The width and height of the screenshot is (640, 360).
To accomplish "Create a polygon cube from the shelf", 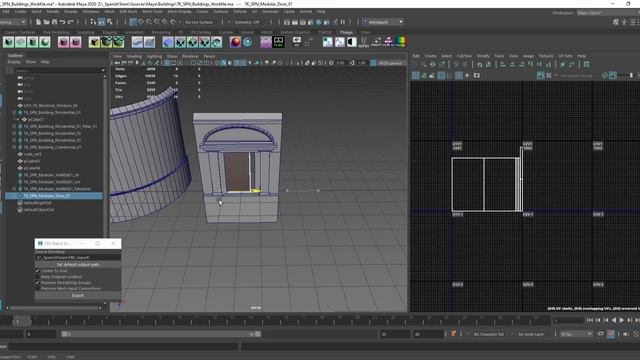I will point(9,42).
